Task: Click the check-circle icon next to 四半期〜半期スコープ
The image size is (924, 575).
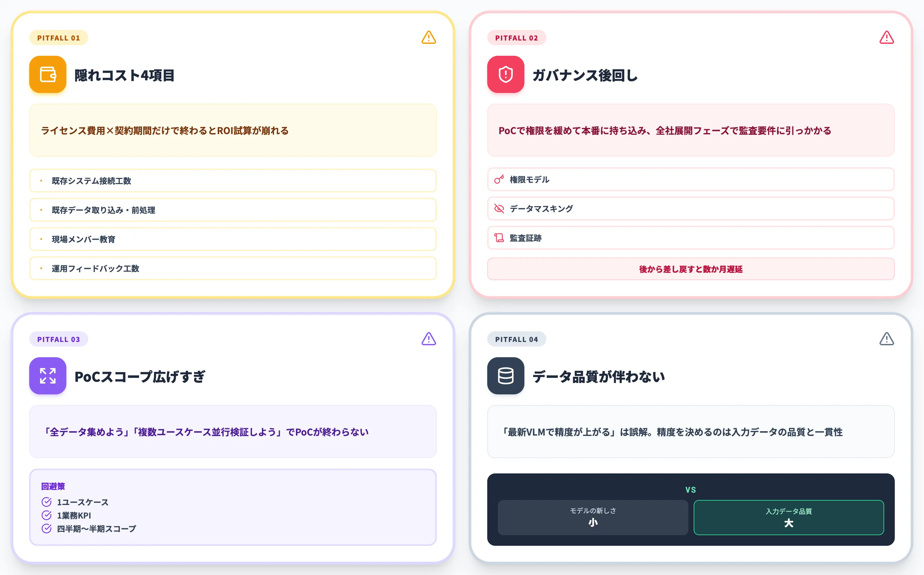Action: tap(46, 529)
